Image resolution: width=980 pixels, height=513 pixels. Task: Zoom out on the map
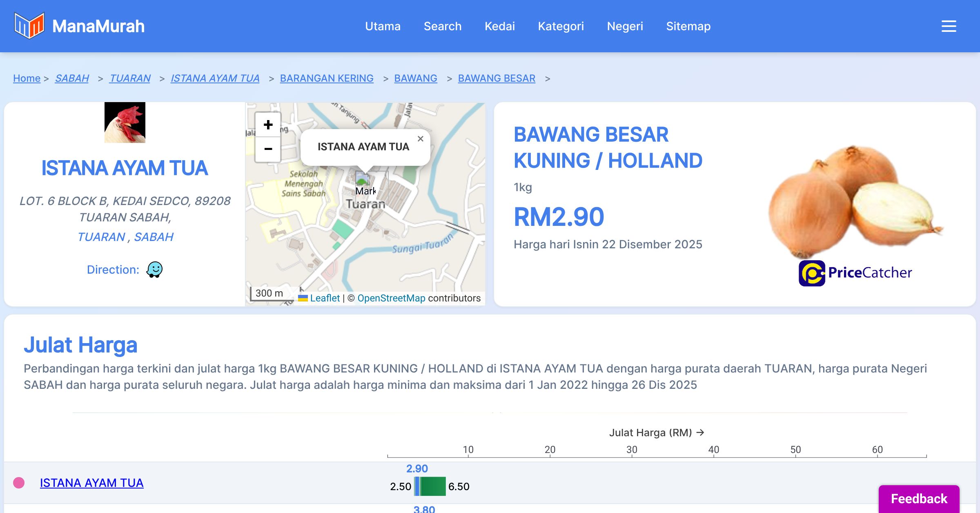[268, 149]
